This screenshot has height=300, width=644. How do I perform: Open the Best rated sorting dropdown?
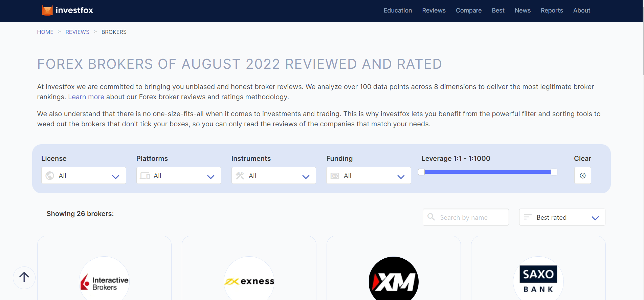562,217
